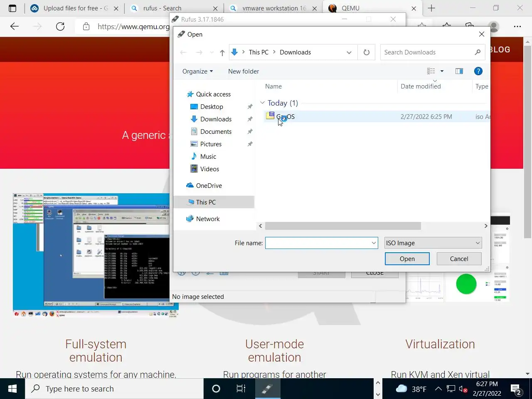Click the file list scroll right arrow
This screenshot has width=532, height=399.
click(486, 226)
